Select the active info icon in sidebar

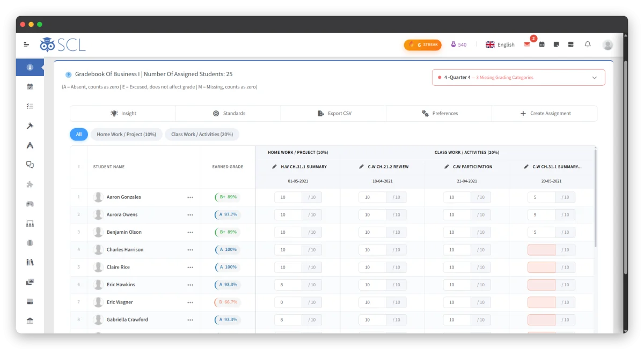[x=30, y=68]
